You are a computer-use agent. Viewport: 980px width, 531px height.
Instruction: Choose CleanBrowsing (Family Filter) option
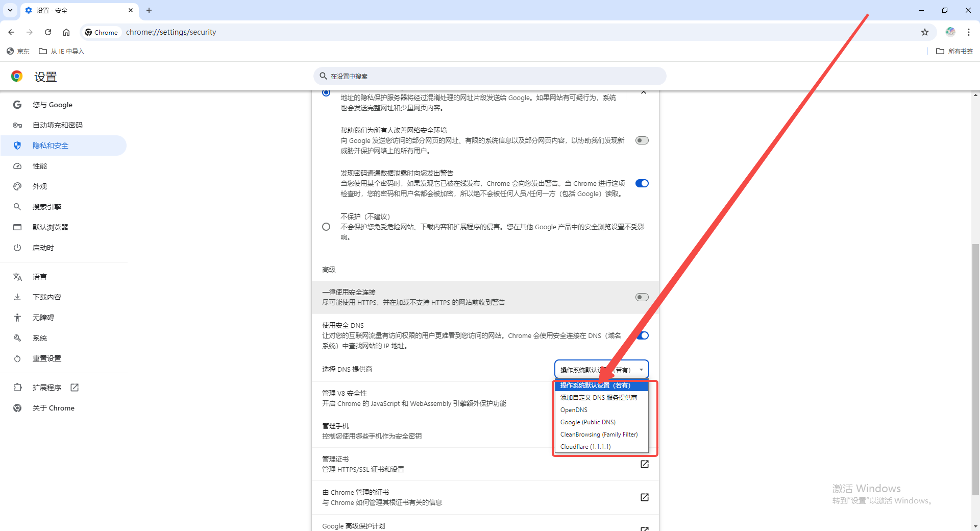pyautogui.click(x=602, y=435)
